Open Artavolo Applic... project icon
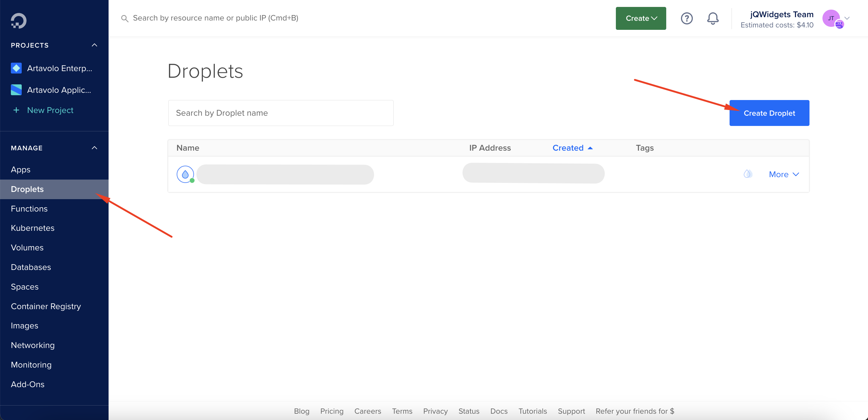The image size is (868, 420). [16, 90]
